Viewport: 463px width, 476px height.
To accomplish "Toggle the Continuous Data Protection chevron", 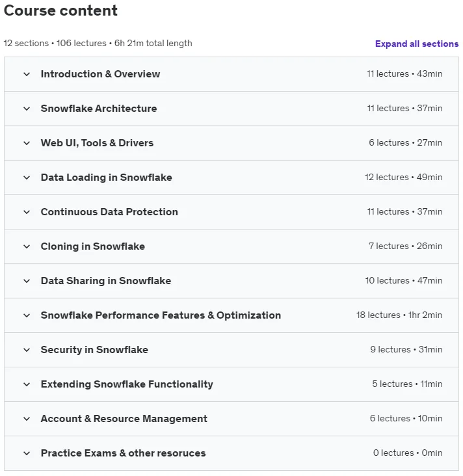I will point(27,212).
